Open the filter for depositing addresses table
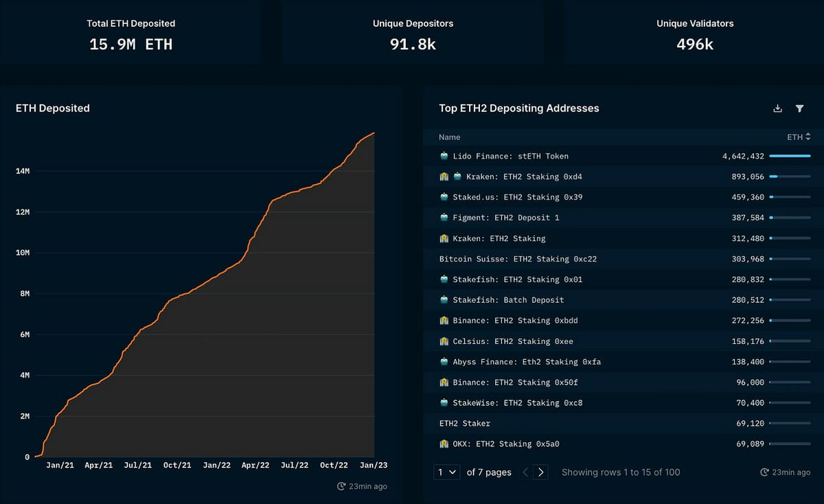Screen dimensions: 824x504 point(799,108)
